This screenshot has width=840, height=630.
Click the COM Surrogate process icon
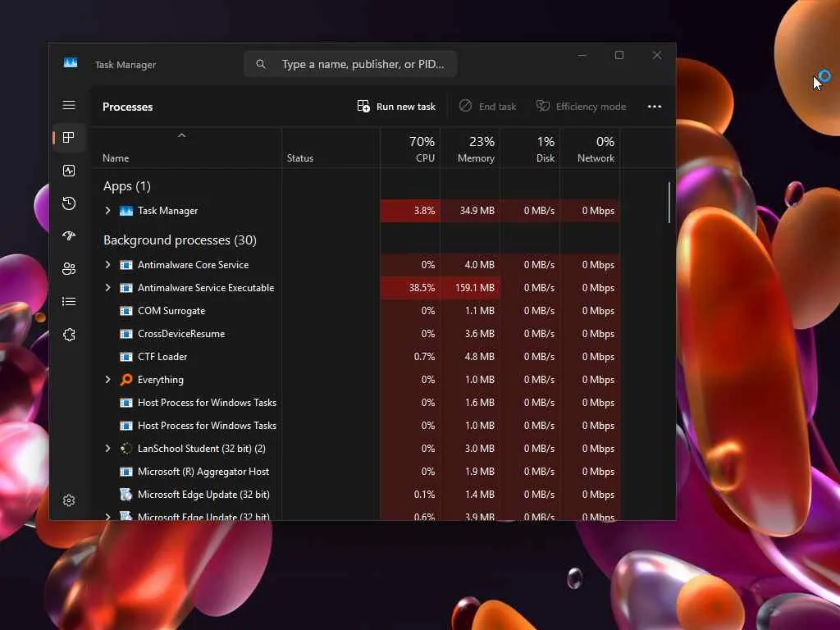(126, 311)
